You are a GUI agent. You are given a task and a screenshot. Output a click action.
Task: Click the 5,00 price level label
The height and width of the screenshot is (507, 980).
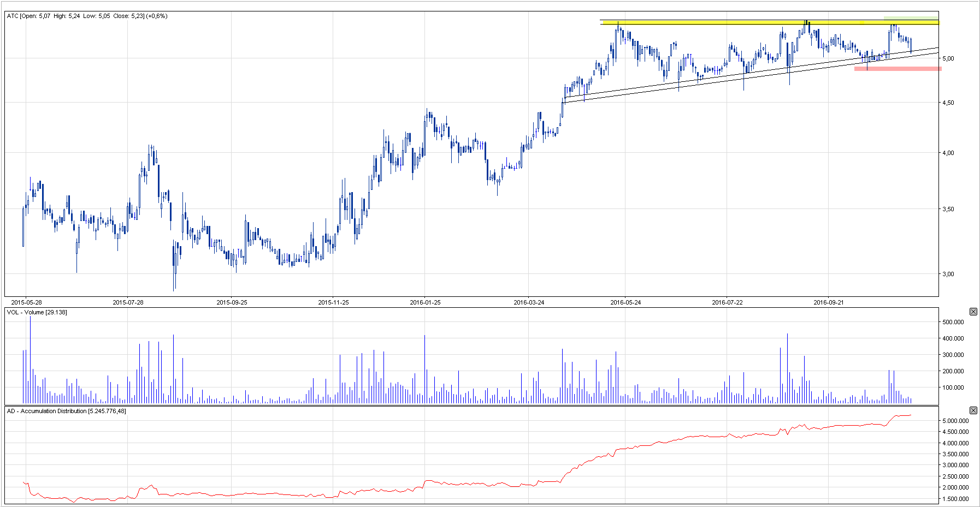tap(948, 58)
